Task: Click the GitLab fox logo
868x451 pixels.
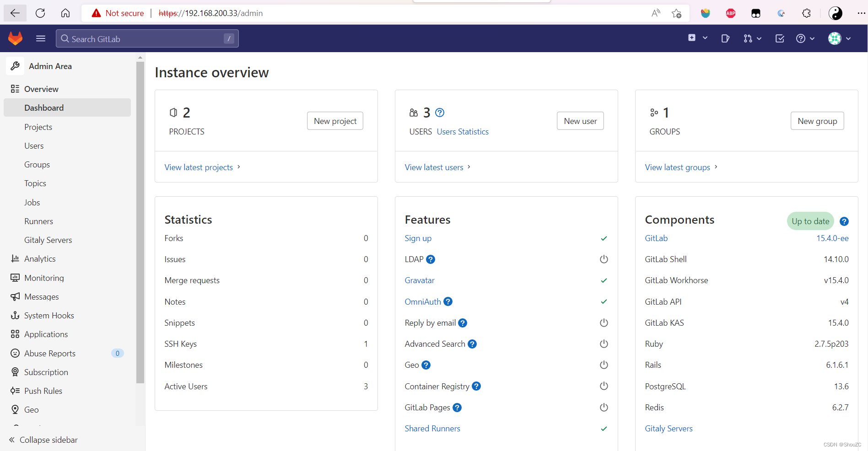Action: 15,38
